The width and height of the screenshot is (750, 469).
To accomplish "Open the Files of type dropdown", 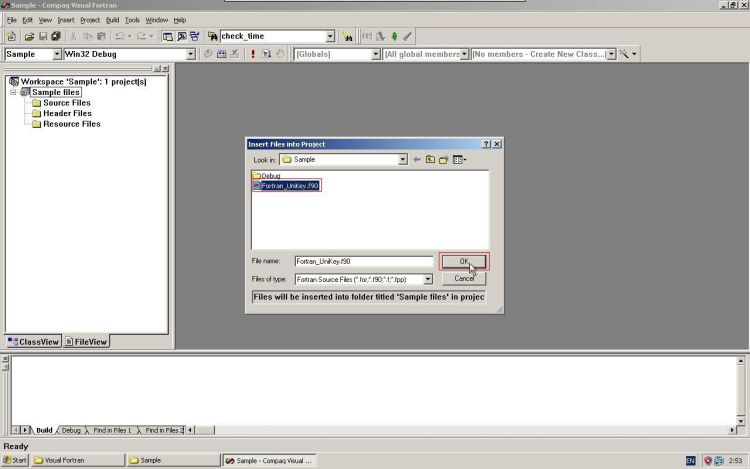I will pyautogui.click(x=428, y=279).
